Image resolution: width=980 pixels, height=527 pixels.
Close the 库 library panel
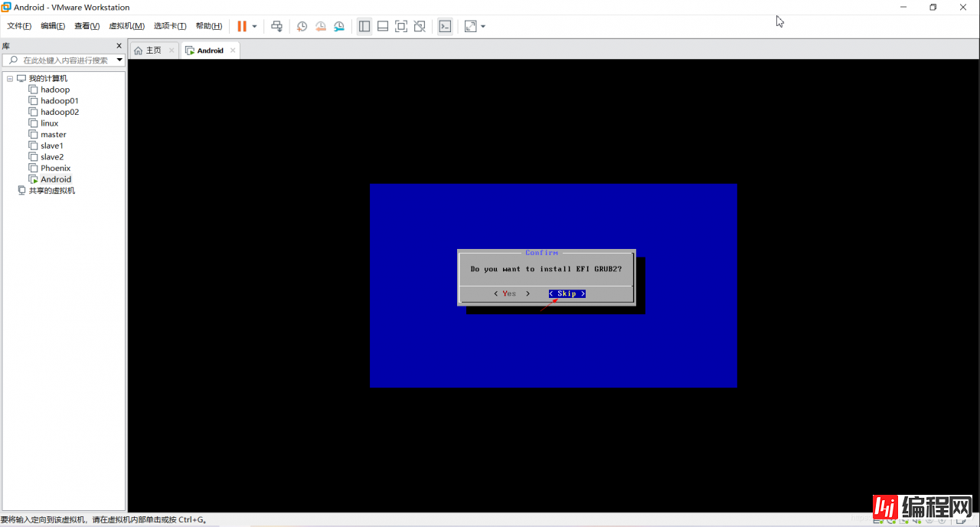pyautogui.click(x=119, y=46)
